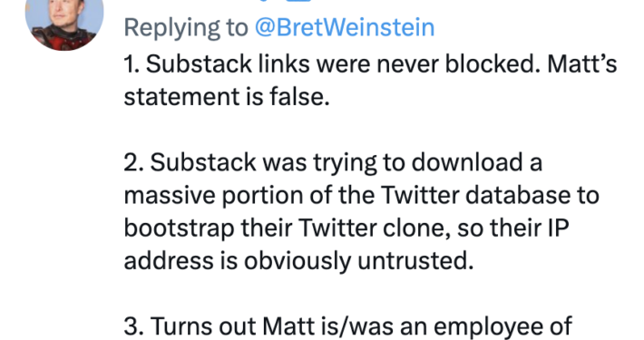Click the "Replying to" label text
Screen dimensions: 644x340
[186, 28]
